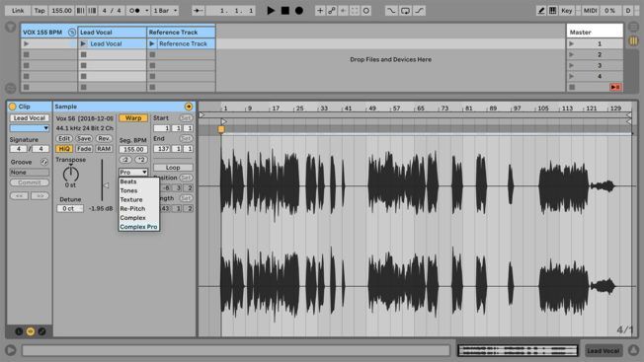The width and height of the screenshot is (644, 362).
Task: Toggle the Follow playback arrow icon
Action: click(198, 11)
